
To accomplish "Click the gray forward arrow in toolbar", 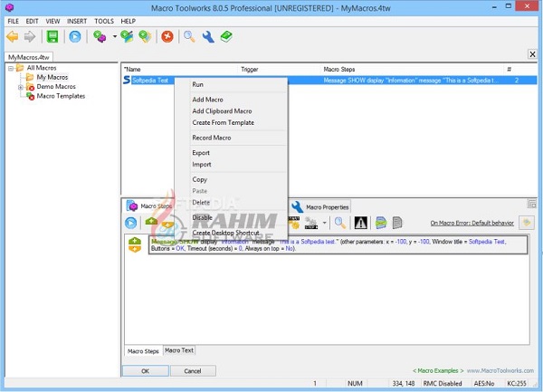I will coord(30,37).
